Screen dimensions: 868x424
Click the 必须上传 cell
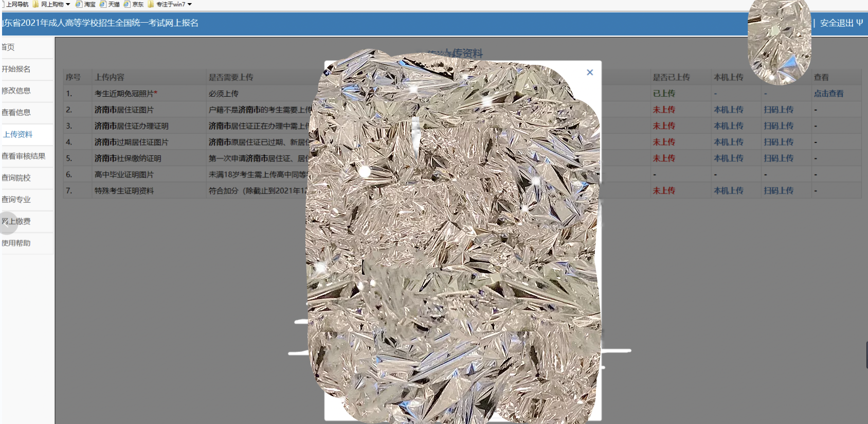point(223,94)
